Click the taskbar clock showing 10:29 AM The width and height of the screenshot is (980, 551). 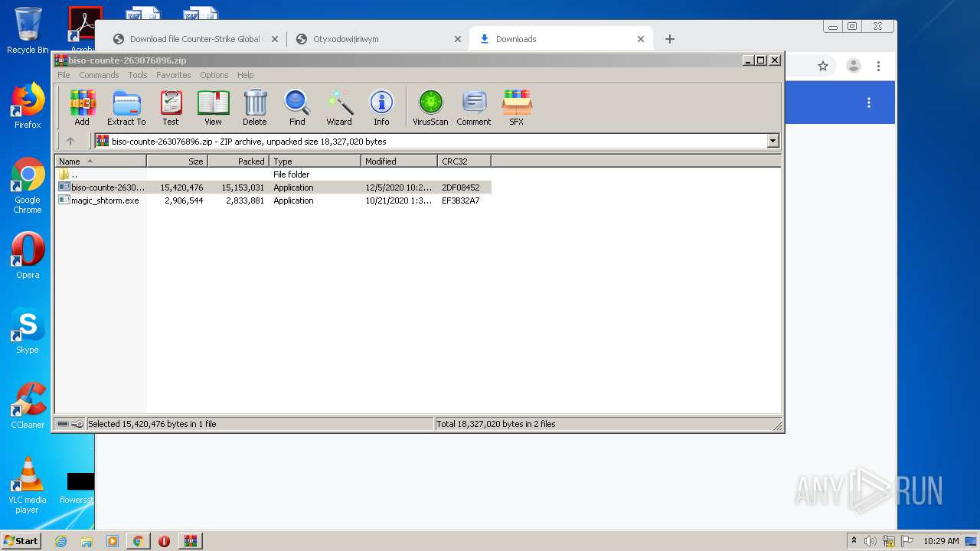tap(941, 541)
